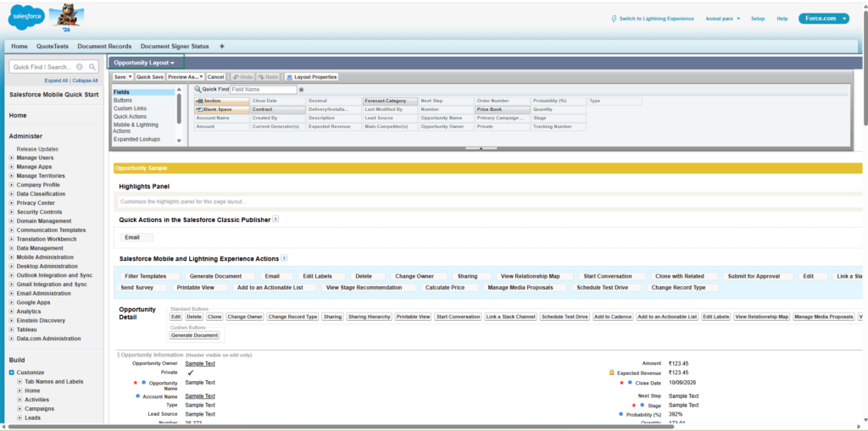This screenshot has height=431, width=868.
Task: Click the Setup link
Action: point(758,19)
